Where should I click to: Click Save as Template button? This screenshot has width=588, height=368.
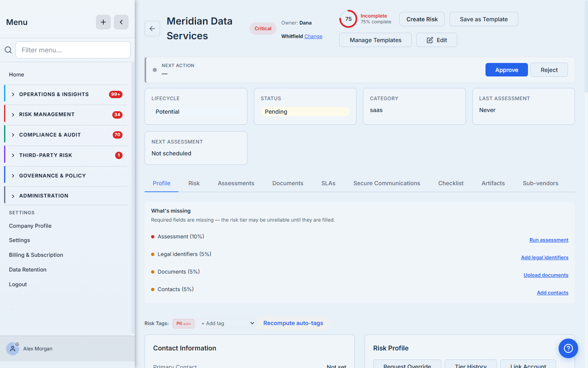(484, 19)
